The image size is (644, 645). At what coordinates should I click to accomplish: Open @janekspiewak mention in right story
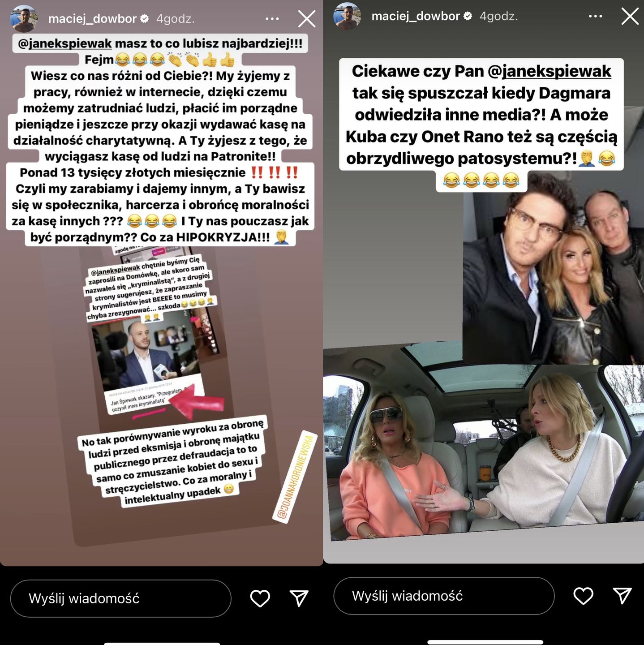coord(550,71)
